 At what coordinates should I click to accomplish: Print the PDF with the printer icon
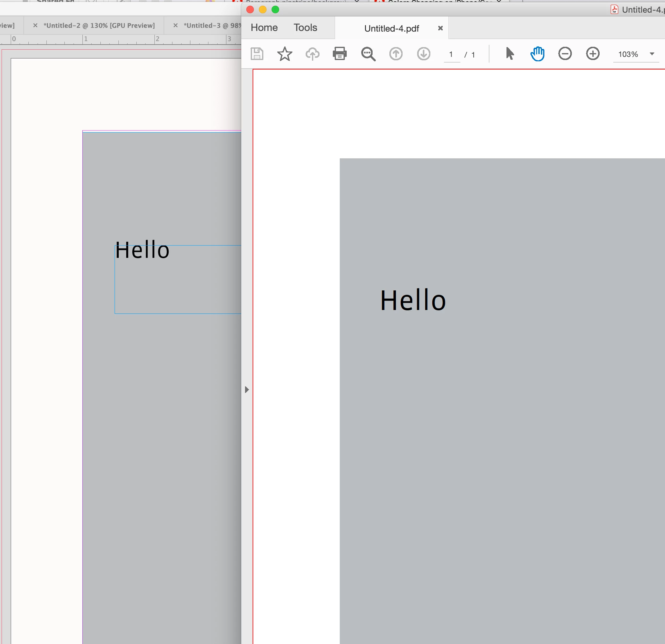(340, 54)
